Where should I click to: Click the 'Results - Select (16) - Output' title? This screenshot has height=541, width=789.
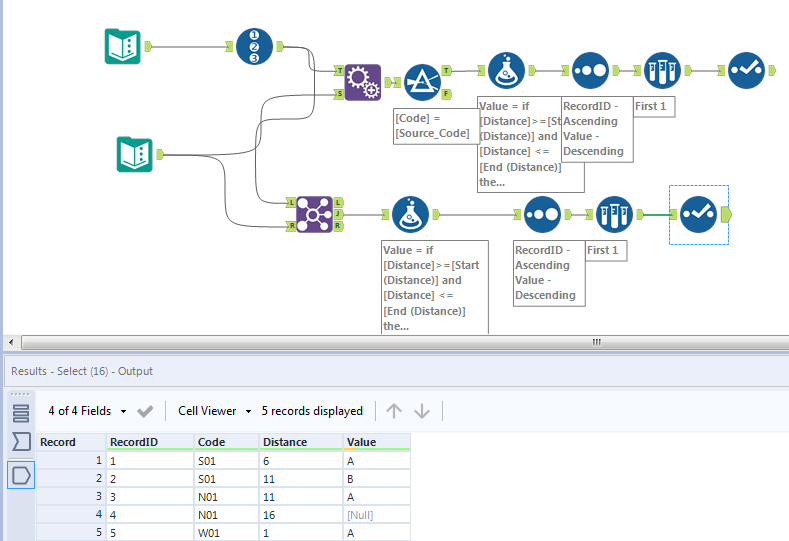point(82,371)
